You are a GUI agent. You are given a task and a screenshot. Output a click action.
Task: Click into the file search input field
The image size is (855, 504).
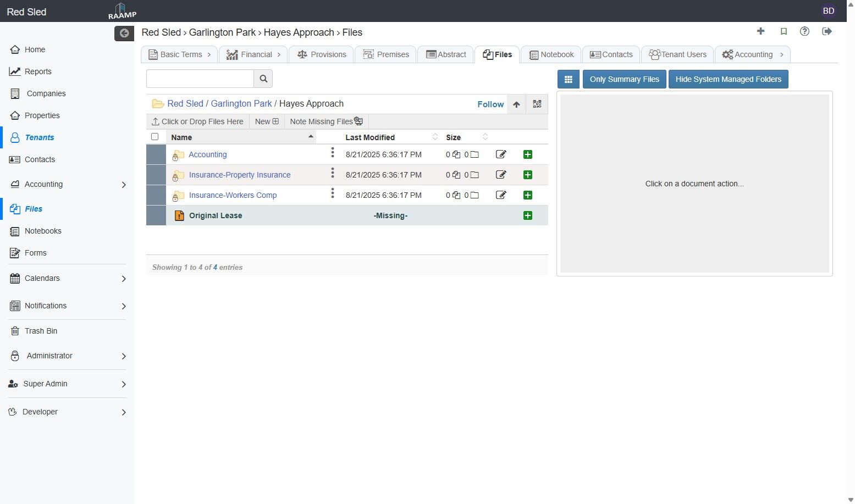200,79
